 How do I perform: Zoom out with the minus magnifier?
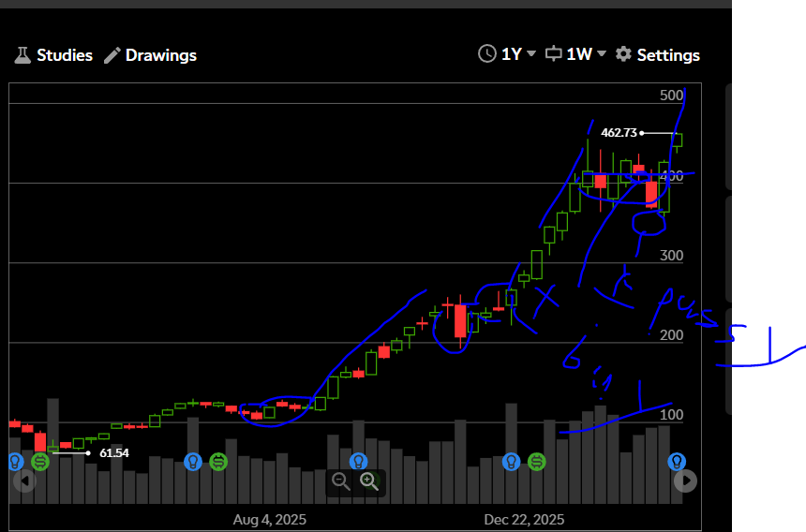(340, 481)
